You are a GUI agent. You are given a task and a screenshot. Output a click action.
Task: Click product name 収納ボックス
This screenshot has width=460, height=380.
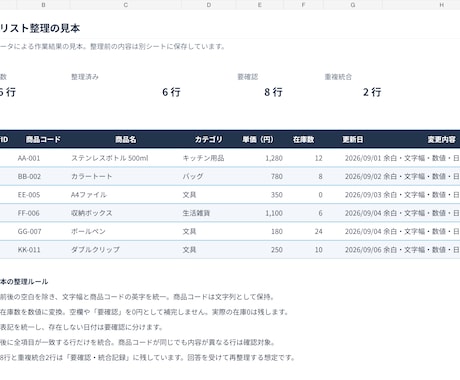(92, 213)
